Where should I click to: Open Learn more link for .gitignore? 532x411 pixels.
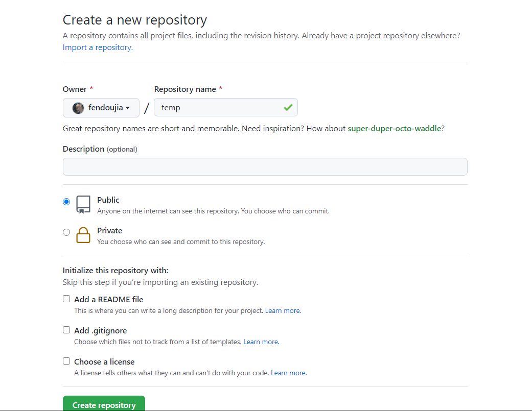tap(261, 342)
